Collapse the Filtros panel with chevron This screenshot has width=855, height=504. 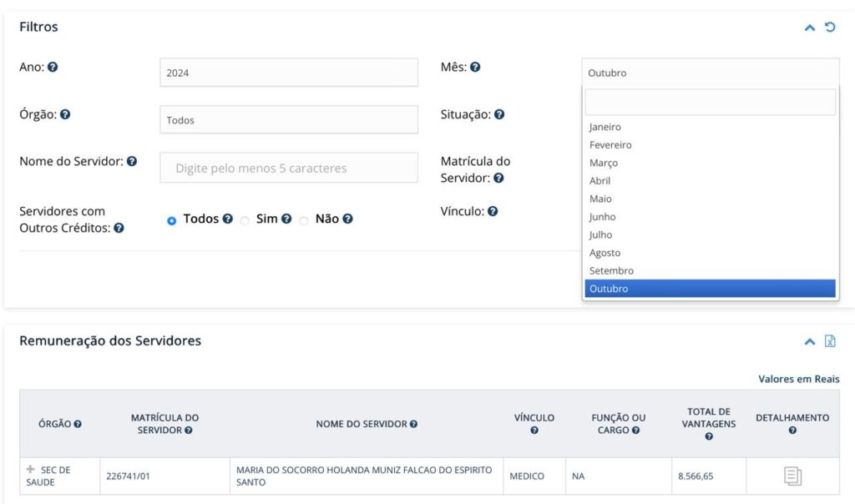(809, 28)
